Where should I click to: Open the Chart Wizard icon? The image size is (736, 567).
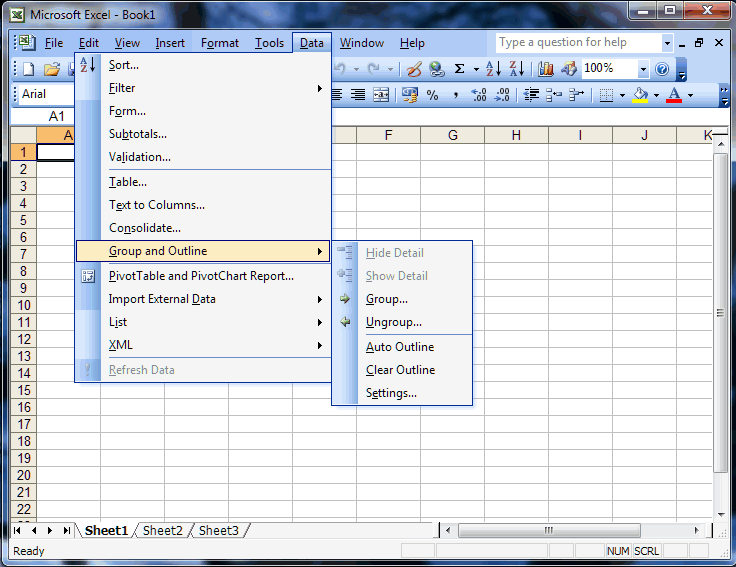546,69
